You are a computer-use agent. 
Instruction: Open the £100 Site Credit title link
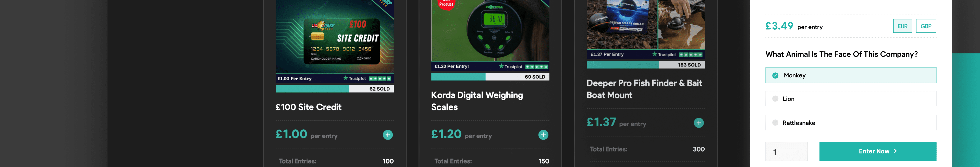(x=309, y=107)
